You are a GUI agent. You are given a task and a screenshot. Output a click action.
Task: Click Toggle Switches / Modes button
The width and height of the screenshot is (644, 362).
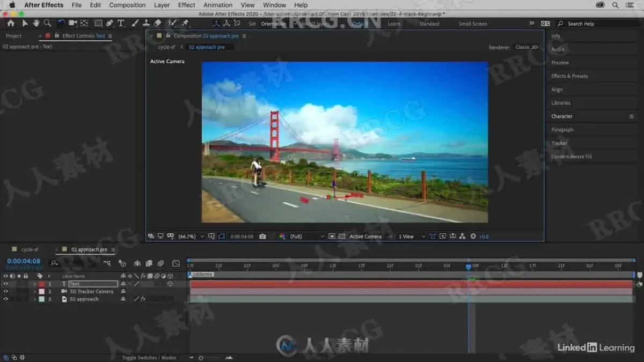click(x=149, y=358)
